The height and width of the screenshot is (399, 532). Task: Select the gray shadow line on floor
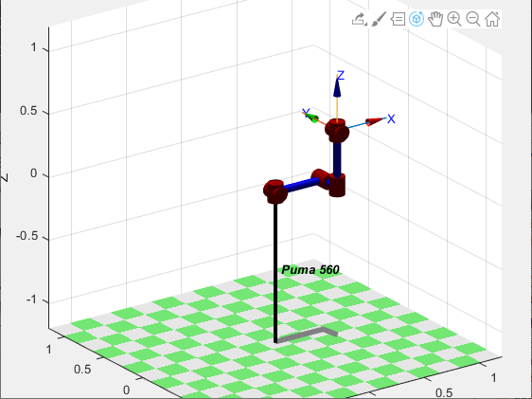pyautogui.click(x=307, y=334)
